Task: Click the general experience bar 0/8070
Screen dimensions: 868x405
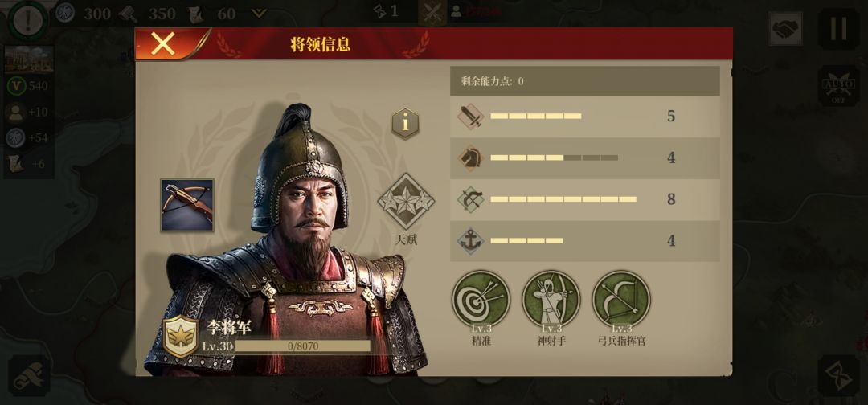Action: [303, 346]
